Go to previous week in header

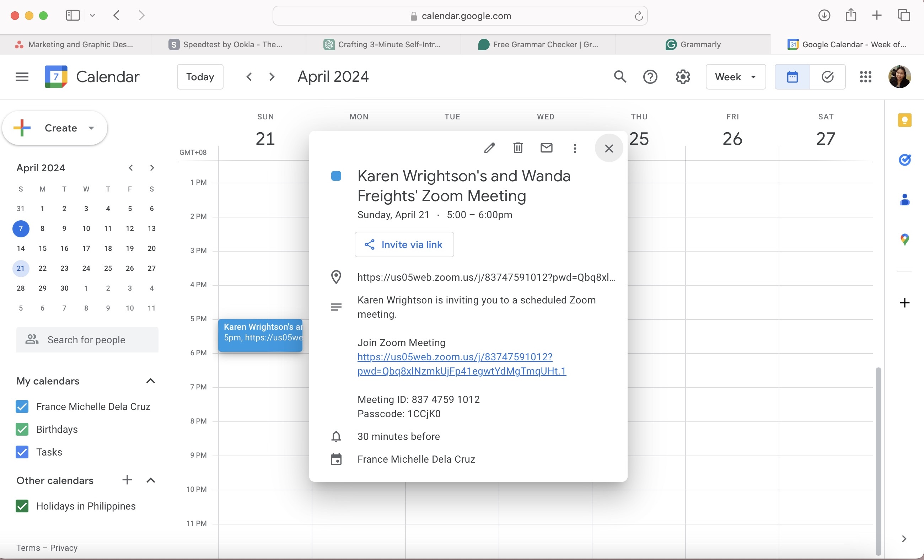coord(249,77)
